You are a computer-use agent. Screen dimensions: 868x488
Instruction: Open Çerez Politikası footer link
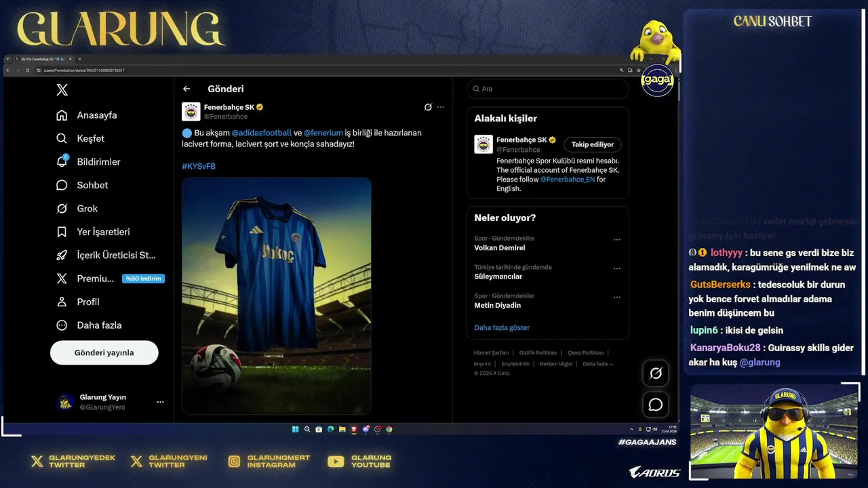click(x=585, y=353)
